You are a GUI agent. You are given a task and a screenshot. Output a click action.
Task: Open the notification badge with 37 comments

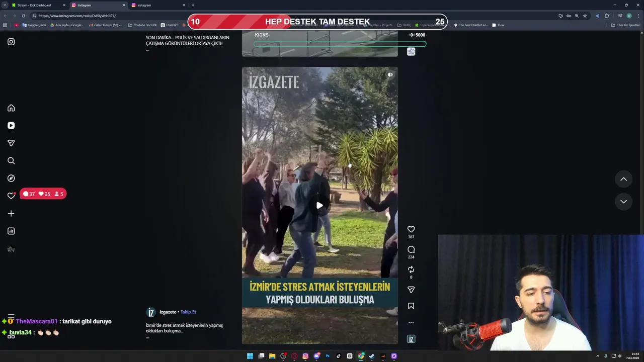pyautogui.click(x=43, y=194)
